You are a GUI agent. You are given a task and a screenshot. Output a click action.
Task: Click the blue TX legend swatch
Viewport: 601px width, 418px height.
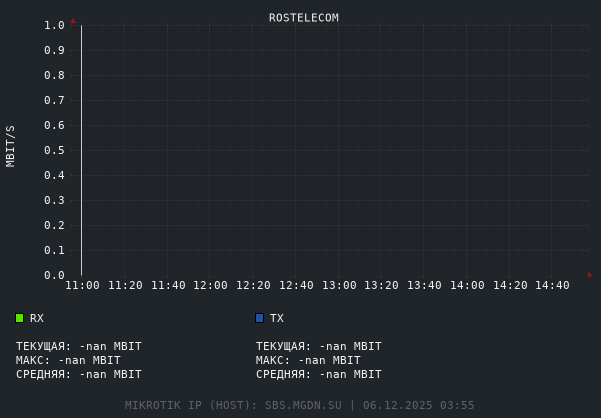click(260, 318)
